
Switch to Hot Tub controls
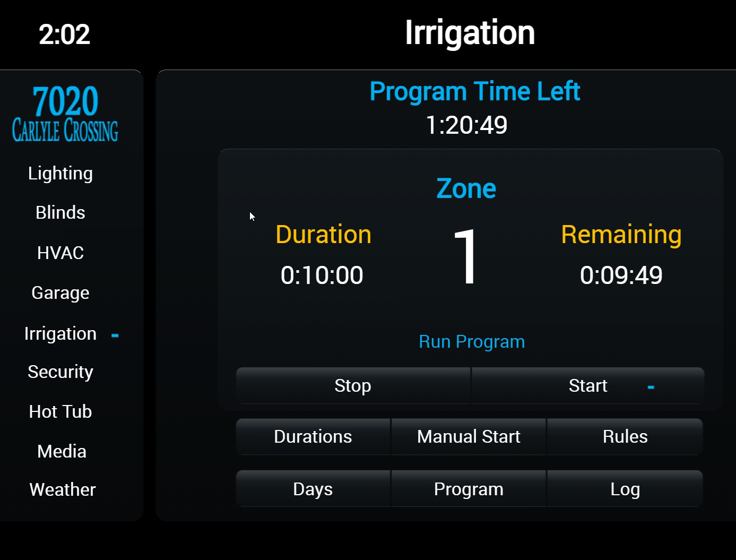[60, 411]
